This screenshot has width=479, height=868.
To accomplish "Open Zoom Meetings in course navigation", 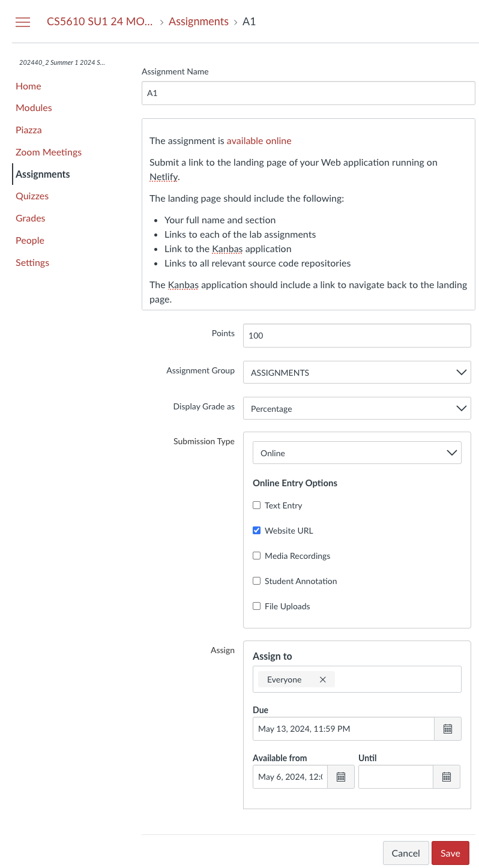I will (49, 152).
